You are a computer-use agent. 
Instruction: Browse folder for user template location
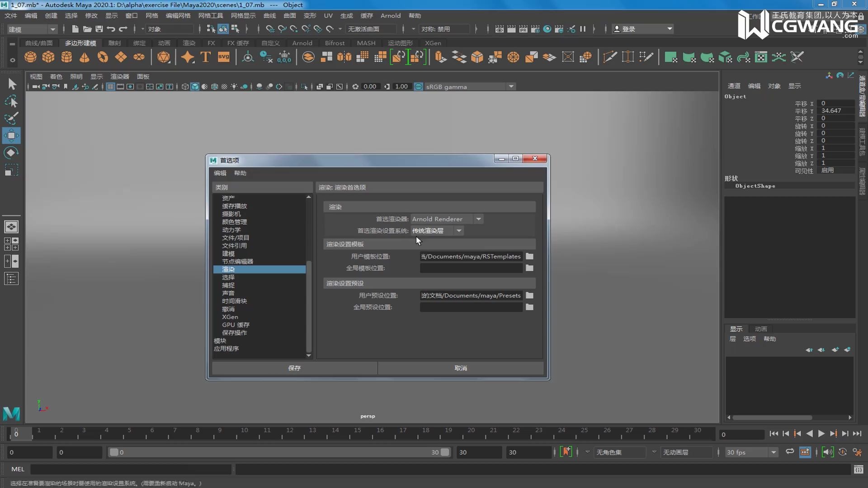coord(529,256)
